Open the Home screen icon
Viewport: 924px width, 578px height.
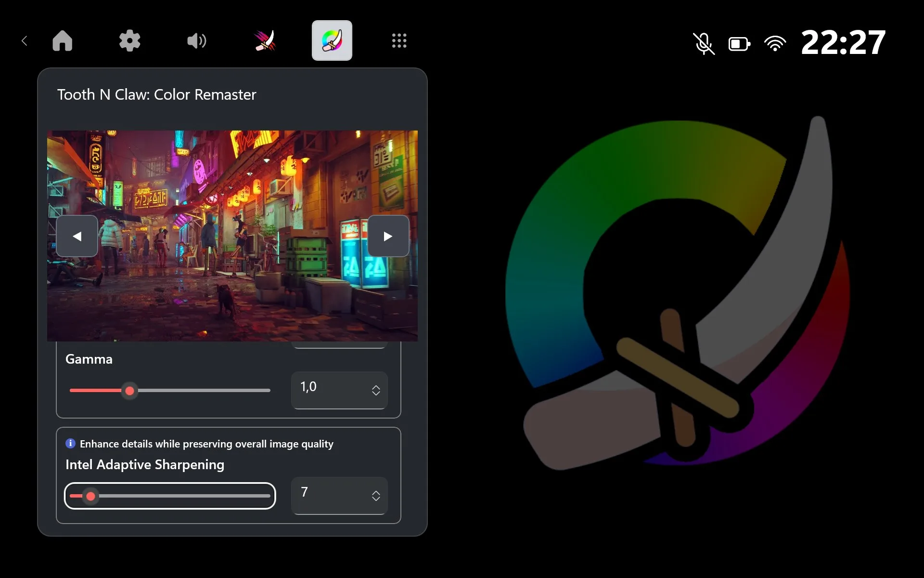(63, 41)
